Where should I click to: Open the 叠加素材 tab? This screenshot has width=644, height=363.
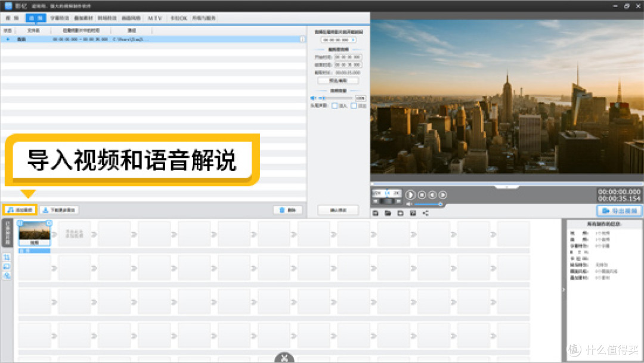click(x=83, y=18)
